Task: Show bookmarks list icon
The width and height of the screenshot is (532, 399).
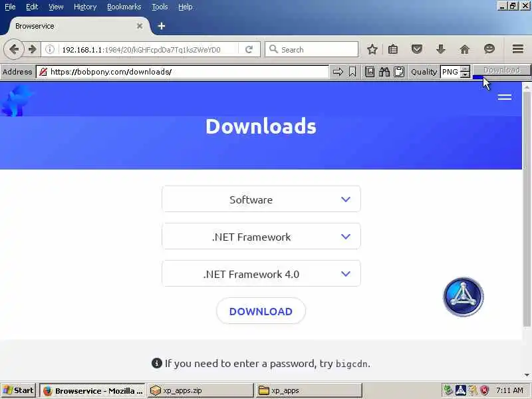Action: (393, 49)
